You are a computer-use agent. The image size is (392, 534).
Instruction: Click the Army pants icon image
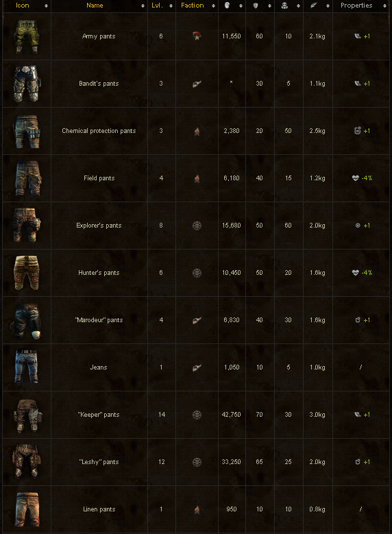coord(27,36)
